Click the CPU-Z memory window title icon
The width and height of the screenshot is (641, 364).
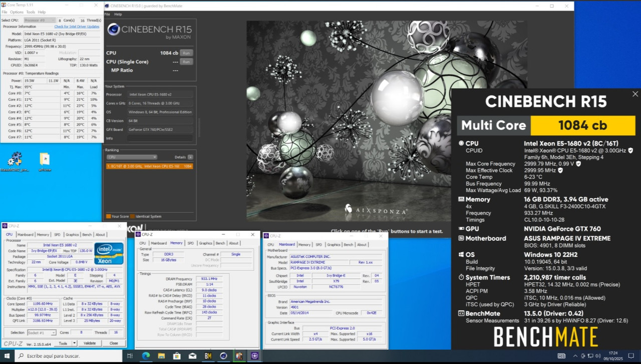point(139,234)
